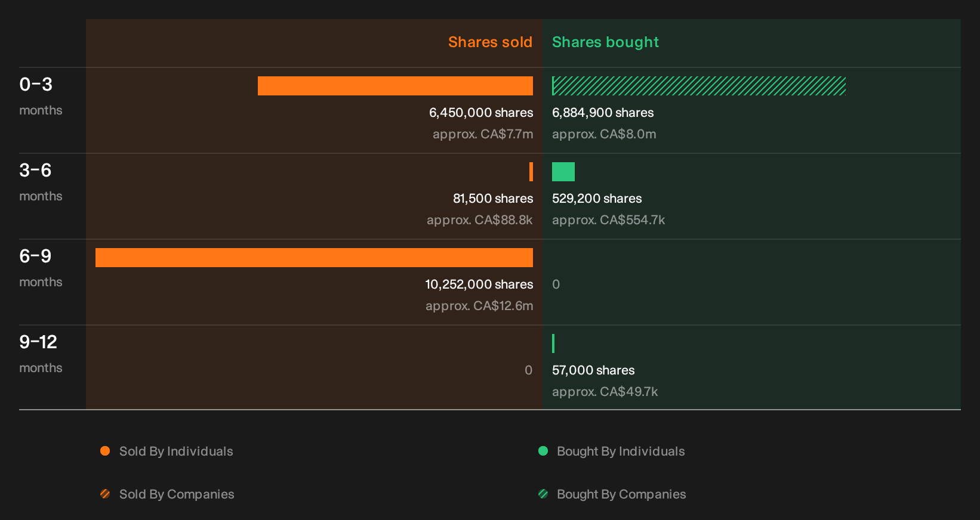Screen dimensions: 980x520
Task: Click the 9-12 months row label
Action: [x=41, y=353]
